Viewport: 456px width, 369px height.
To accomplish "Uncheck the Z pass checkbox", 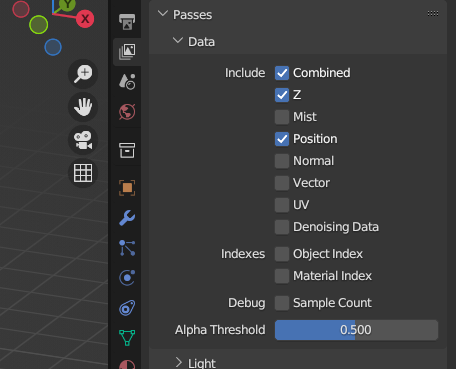I will tap(282, 95).
